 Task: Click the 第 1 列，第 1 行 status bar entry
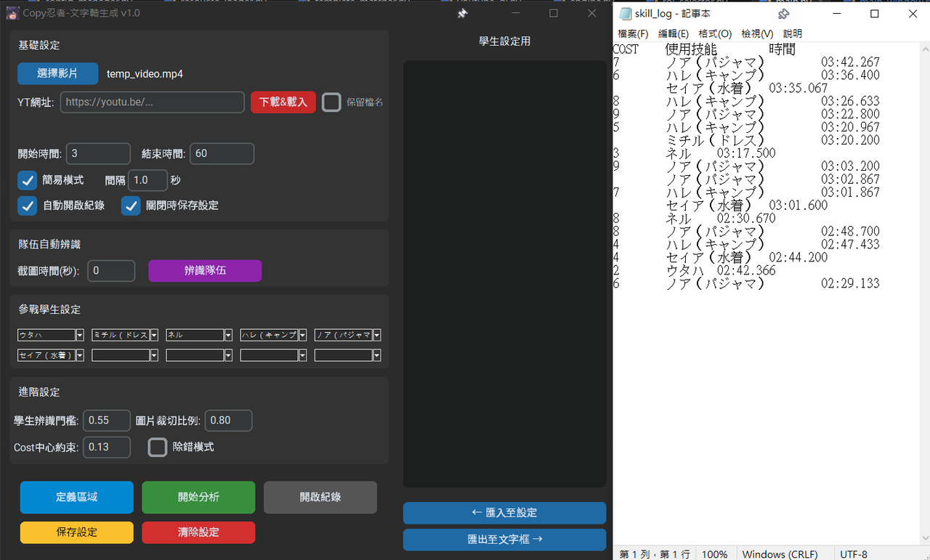[655, 554]
